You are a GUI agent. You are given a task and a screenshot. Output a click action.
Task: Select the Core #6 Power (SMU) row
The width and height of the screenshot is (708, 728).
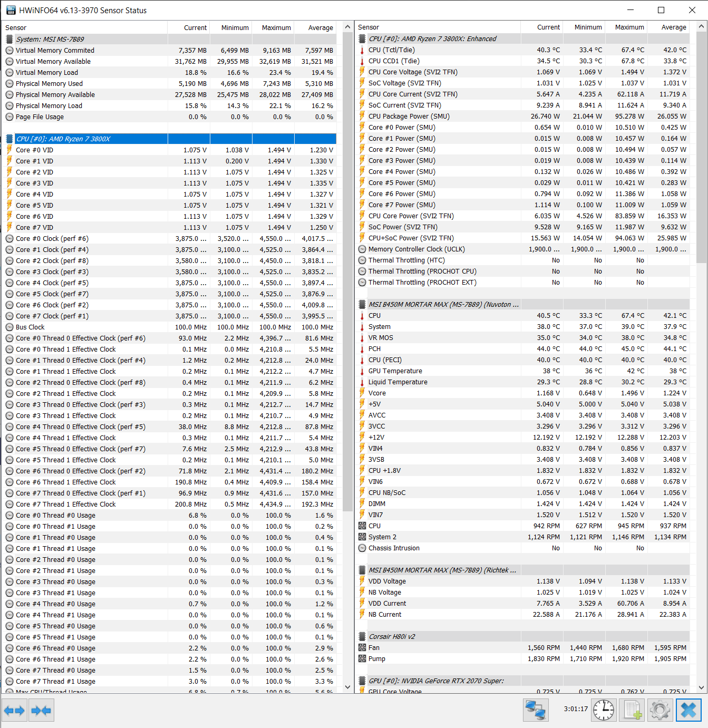522,193
